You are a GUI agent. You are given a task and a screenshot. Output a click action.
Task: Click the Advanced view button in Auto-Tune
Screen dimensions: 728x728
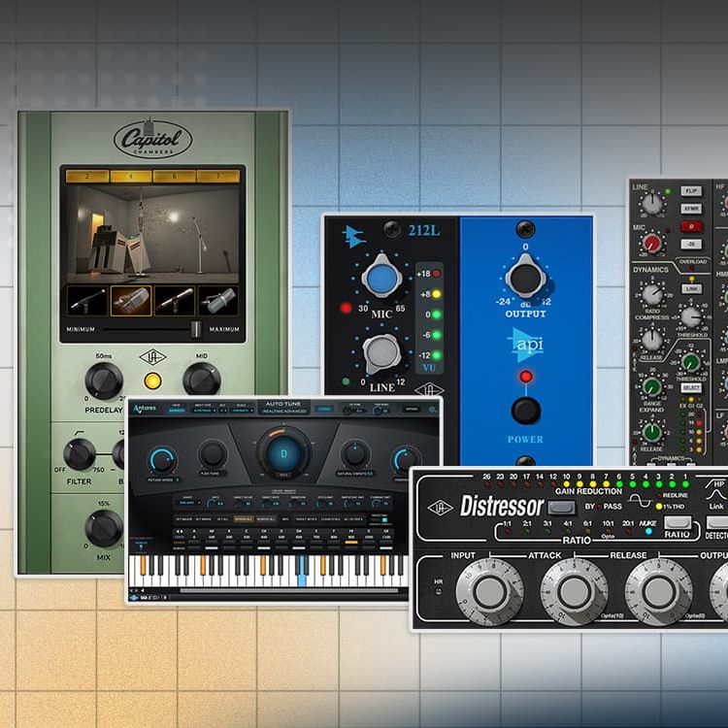pyautogui.click(x=177, y=411)
